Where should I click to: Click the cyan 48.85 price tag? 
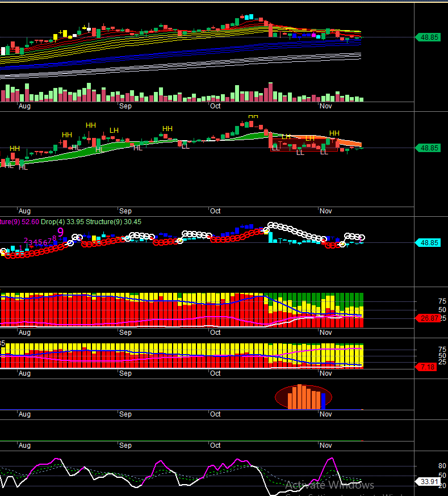coord(428,243)
